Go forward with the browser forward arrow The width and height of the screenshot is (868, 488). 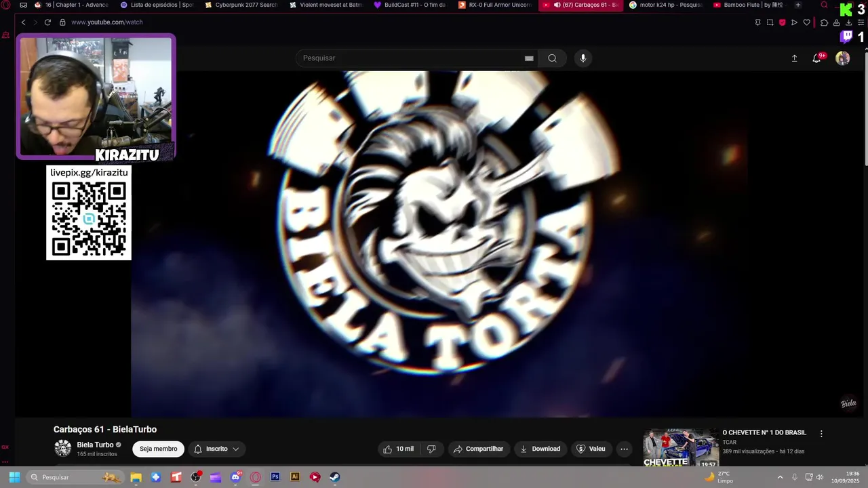point(35,22)
